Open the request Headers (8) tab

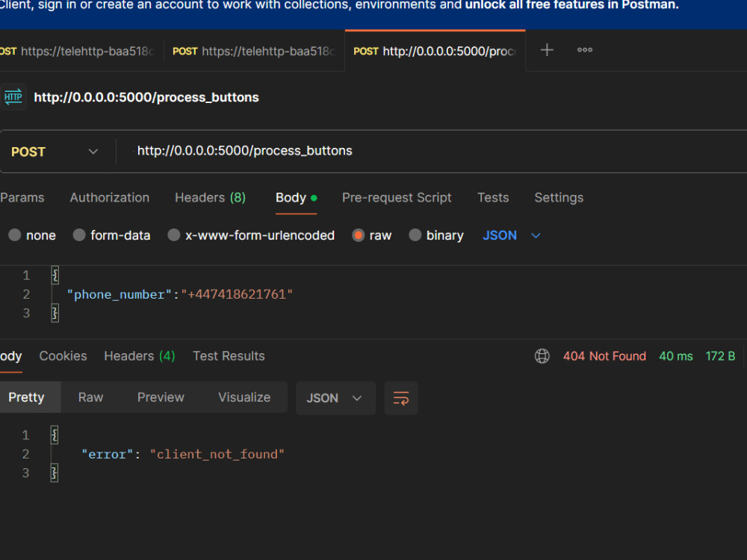[210, 198]
